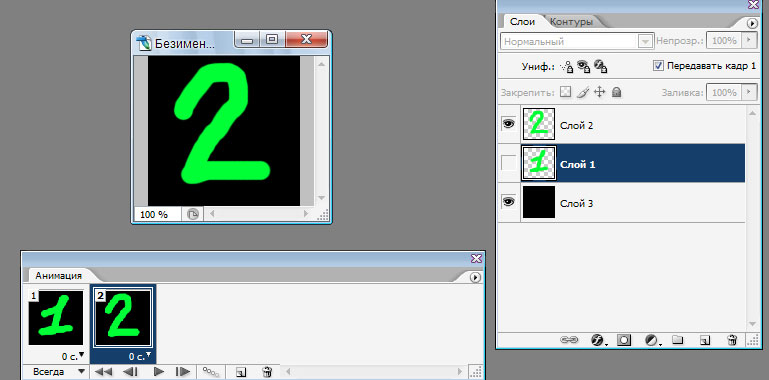Delete the selected animation frame
The image size is (769, 380).
(x=267, y=372)
